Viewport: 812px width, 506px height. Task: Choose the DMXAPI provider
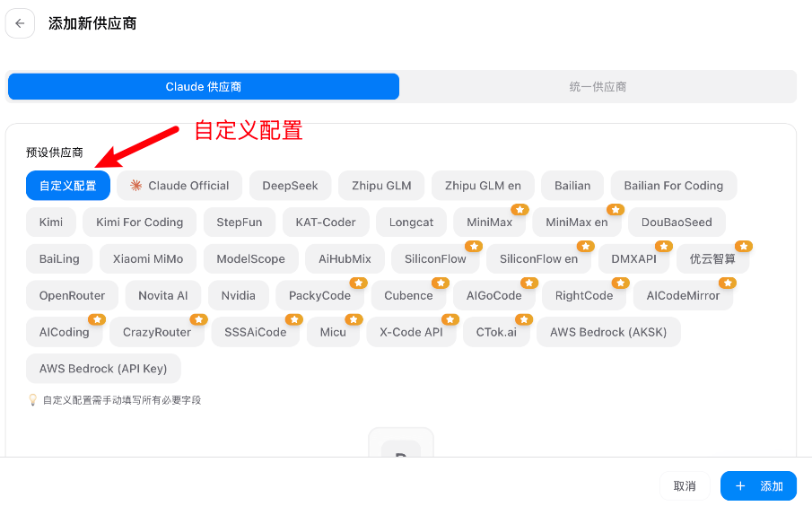pyautogui.click(x=633, y=259)
